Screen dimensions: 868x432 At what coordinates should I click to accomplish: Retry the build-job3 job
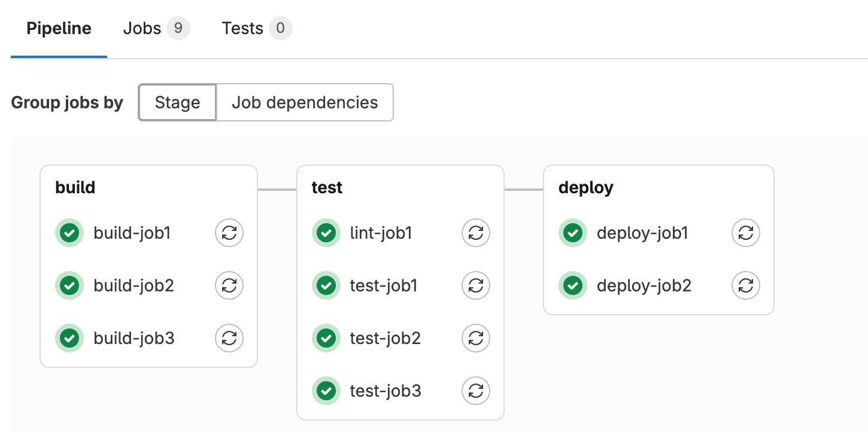[x=229, y=338]
